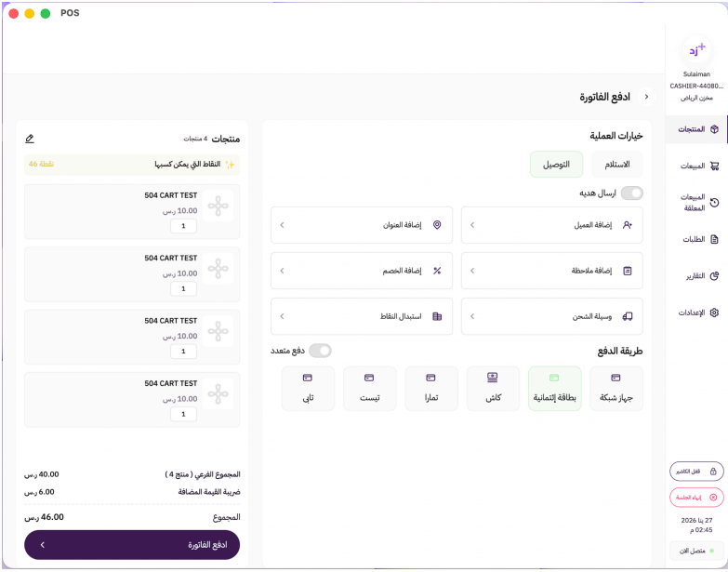This screenshot has width=728, height=572.
Task: Choose كاش payment method
Action: point(493,389)
